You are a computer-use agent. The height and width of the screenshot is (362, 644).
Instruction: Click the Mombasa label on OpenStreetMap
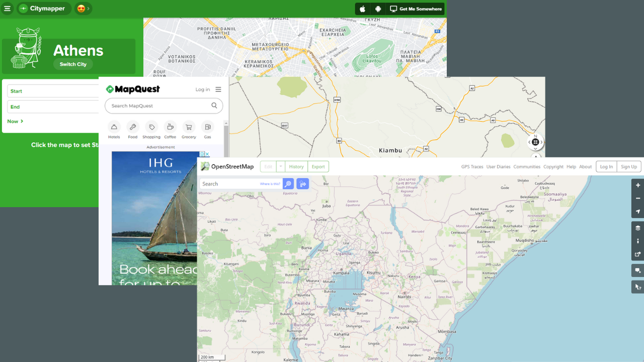pyautogui.click(x=447, y=332)
